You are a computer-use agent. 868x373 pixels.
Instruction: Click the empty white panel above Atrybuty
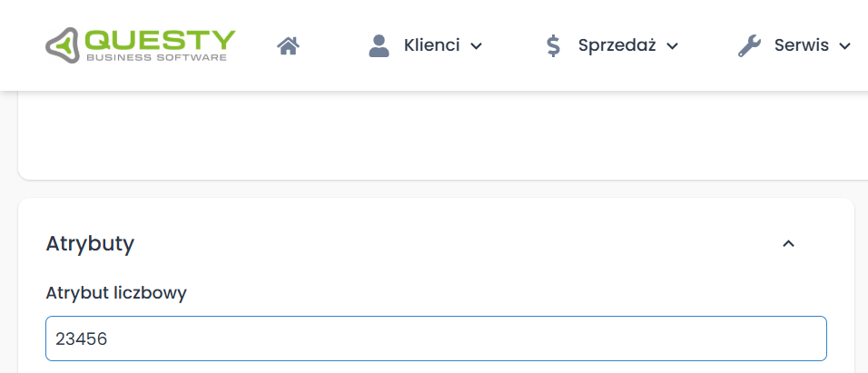pos(436,141)
